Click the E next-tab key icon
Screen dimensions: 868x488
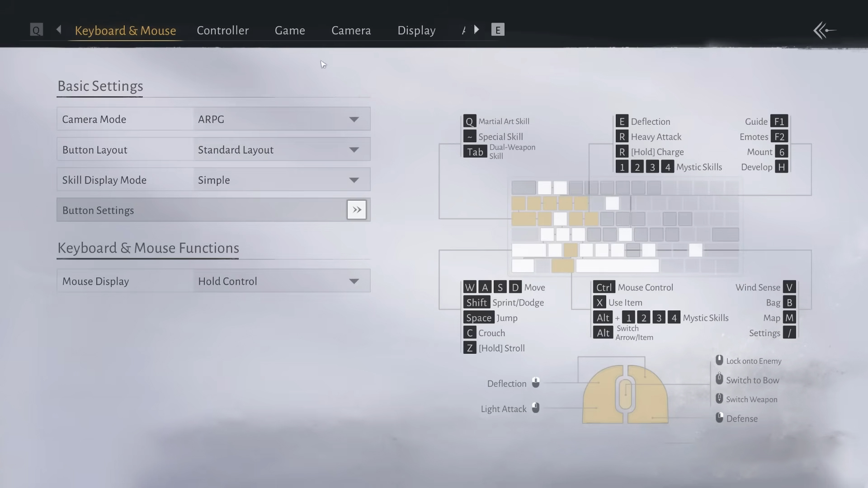[x=498, y=30]
